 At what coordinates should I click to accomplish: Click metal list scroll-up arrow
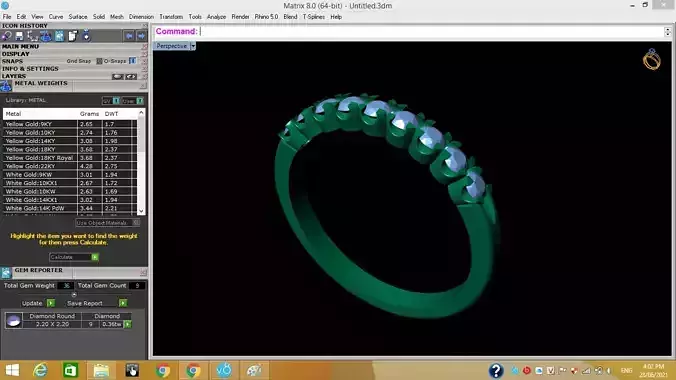click(x=141, y=113)
